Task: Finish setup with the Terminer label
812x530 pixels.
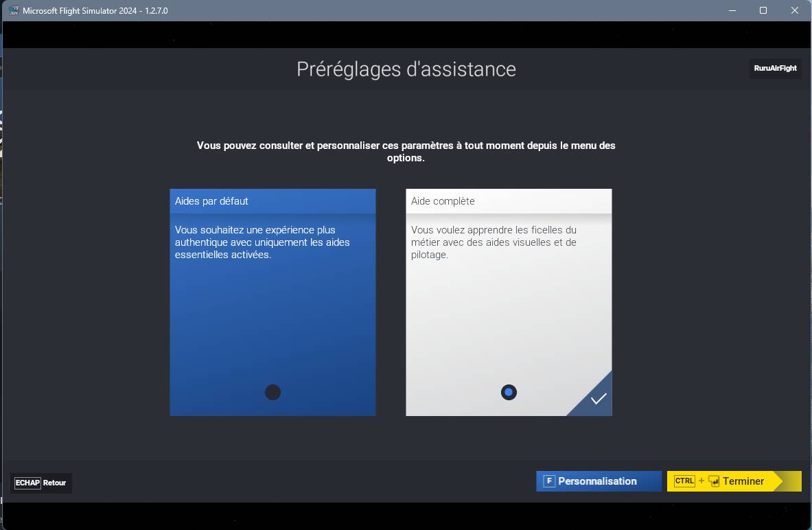Action: pos(743,481)
